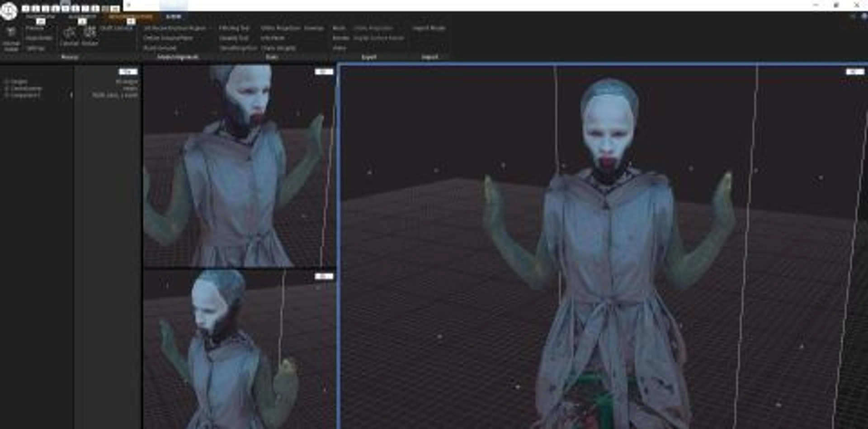Expand the Component 0 tree node

(x=6, y=95)
